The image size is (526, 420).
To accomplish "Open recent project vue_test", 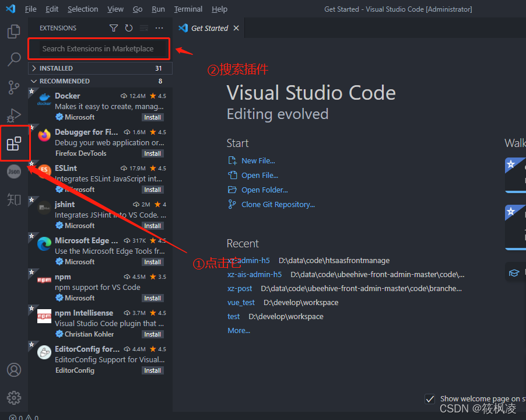I will coord(241,302).
